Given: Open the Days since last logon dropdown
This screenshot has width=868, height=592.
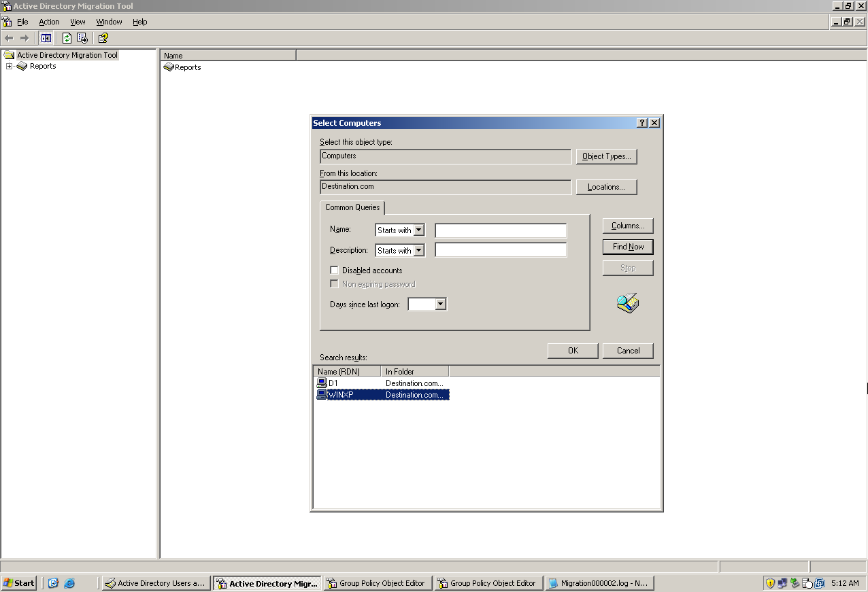Looking at the screenshot, I should 439,304.
